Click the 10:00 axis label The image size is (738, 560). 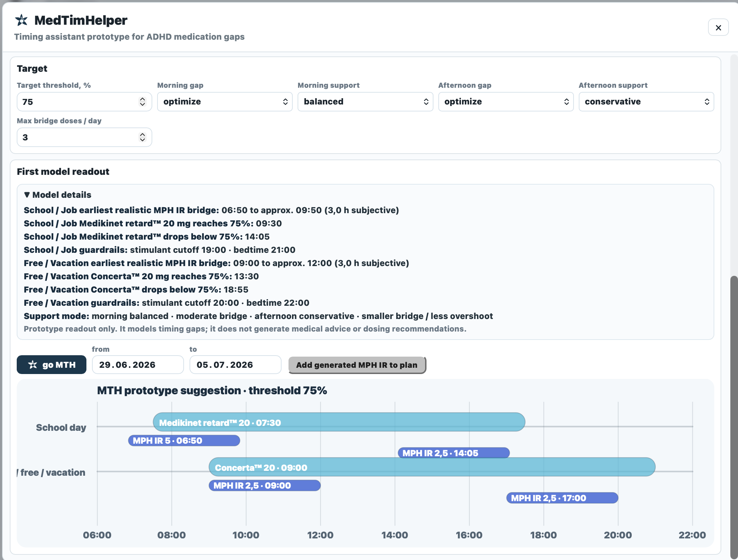click(246, 535)
